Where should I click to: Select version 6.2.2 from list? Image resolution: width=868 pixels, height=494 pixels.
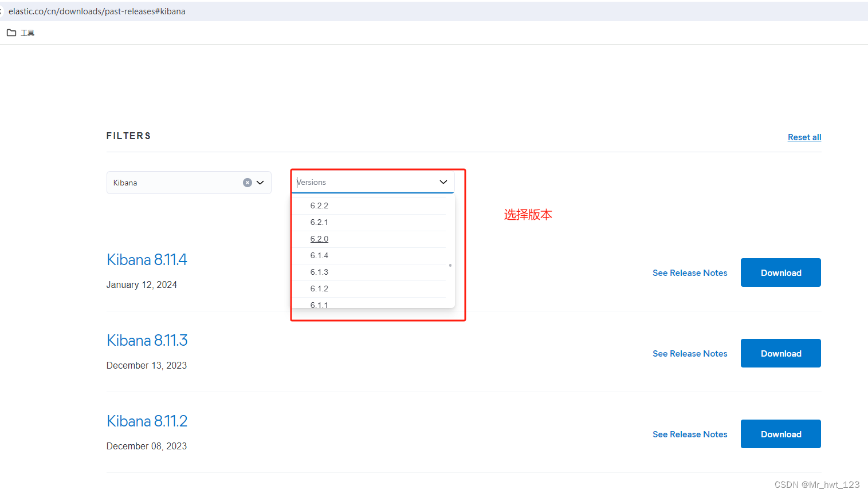[x=370, y=205]
